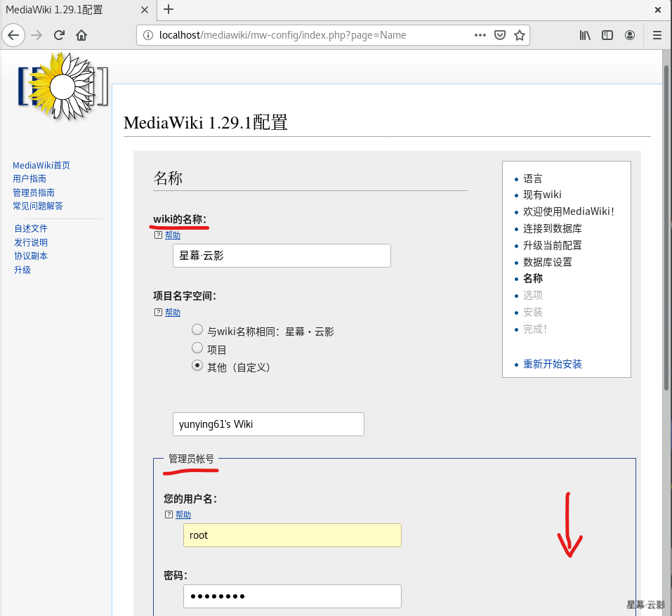Open the hamburger application menu
672x616 pixels.
coord(657,35)
